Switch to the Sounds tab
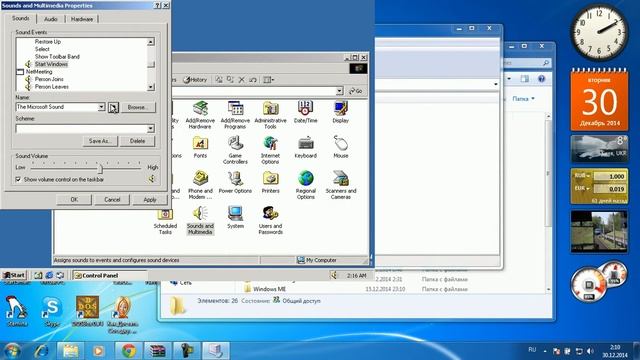Viewport: 640px width, 360px height. [x=20, y=18]
